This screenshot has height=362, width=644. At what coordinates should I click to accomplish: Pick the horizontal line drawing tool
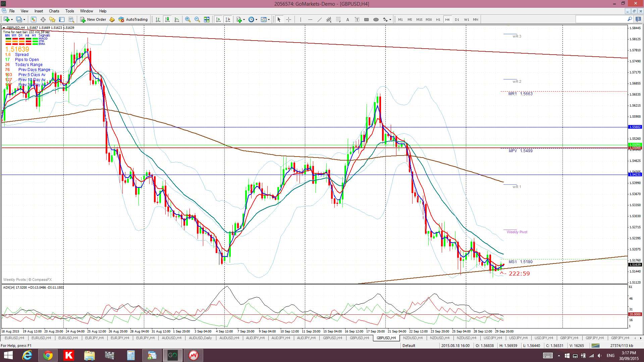tap(310, 19)
